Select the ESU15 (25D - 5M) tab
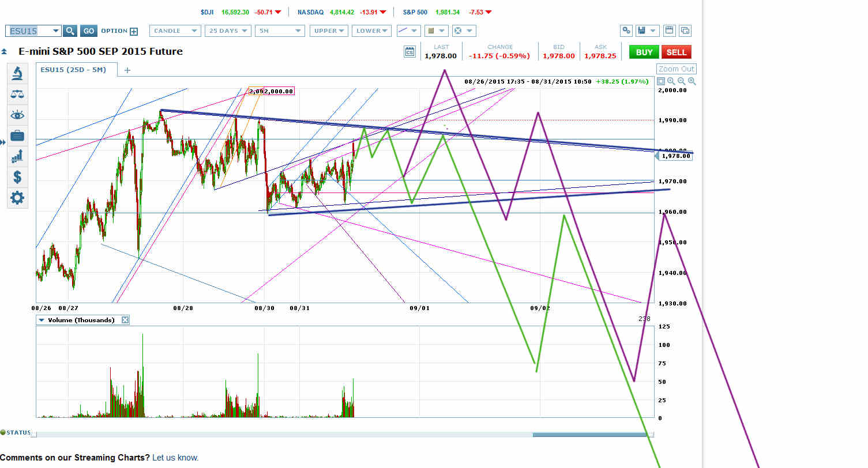This screenshot has width=868, height=468. coord(76,70)
